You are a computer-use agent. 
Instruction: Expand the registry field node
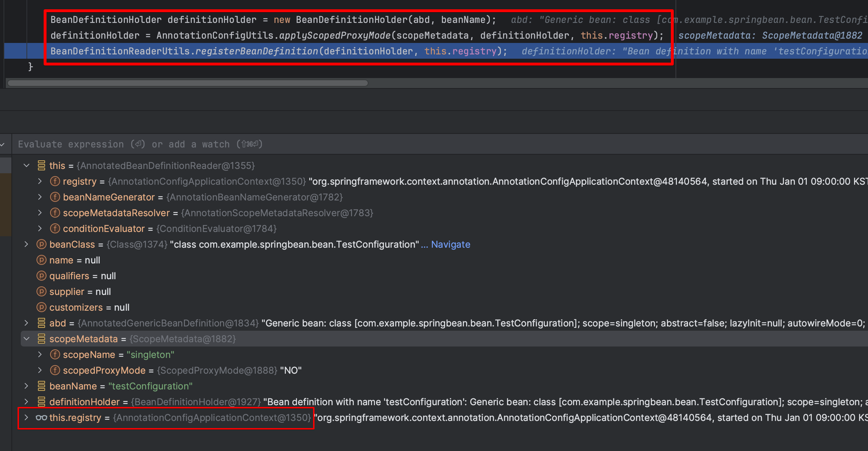pos(40,181)
